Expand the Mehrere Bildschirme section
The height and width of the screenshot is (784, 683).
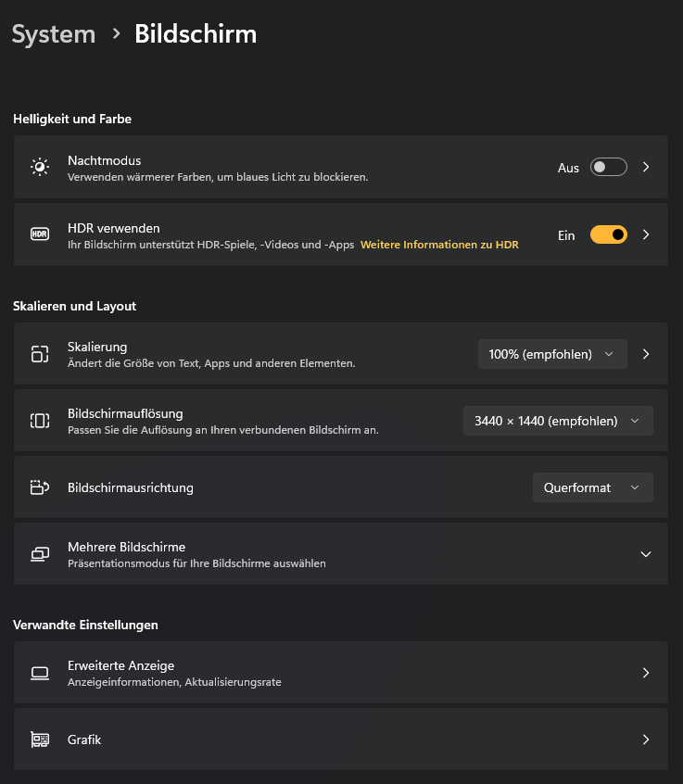coord(646,554)
